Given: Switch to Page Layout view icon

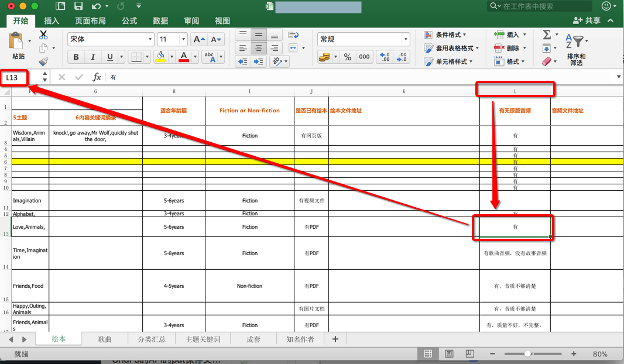Looking at the screenshot, I should point(449,353).
